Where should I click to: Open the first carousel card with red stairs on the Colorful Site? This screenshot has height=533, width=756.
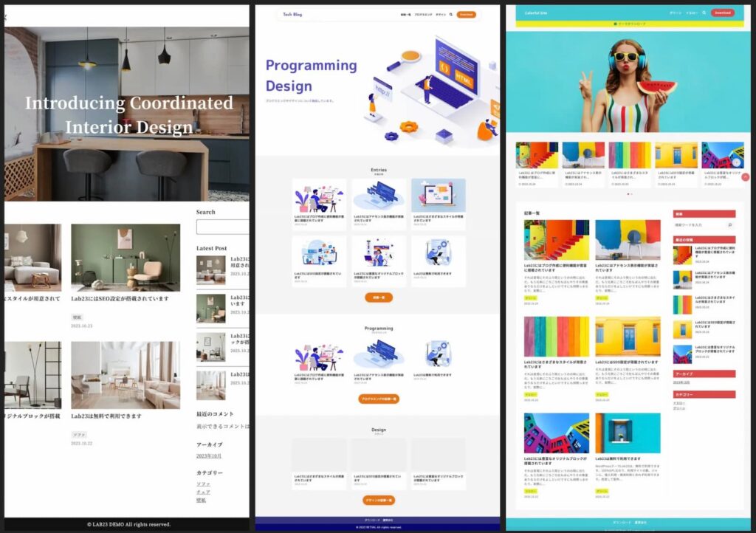pyautogui.click(x=537, y=165)
